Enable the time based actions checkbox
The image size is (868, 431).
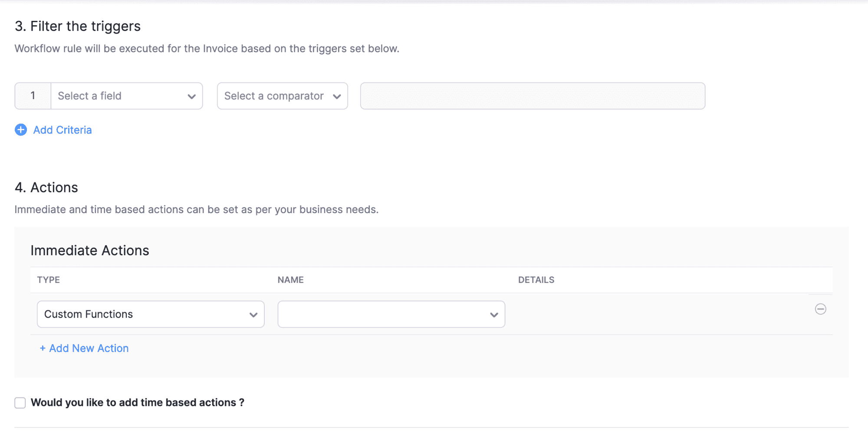20,403
